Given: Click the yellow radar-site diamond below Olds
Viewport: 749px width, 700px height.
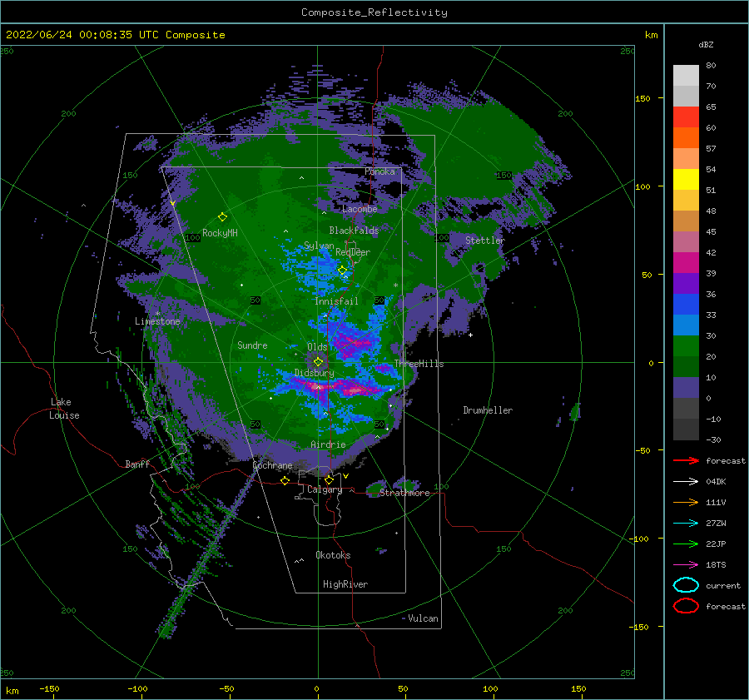Looking at the screenshot, I should pyautogui.click(x=318, y=362).
